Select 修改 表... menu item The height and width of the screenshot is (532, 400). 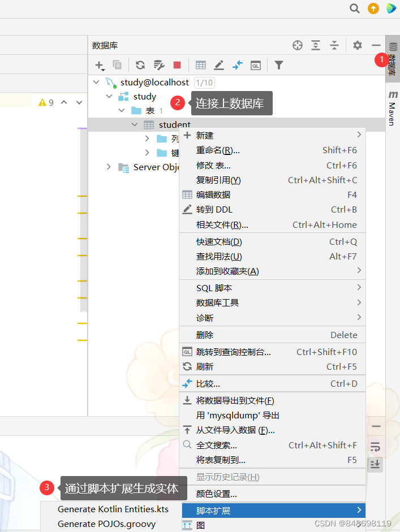point(272,166)
